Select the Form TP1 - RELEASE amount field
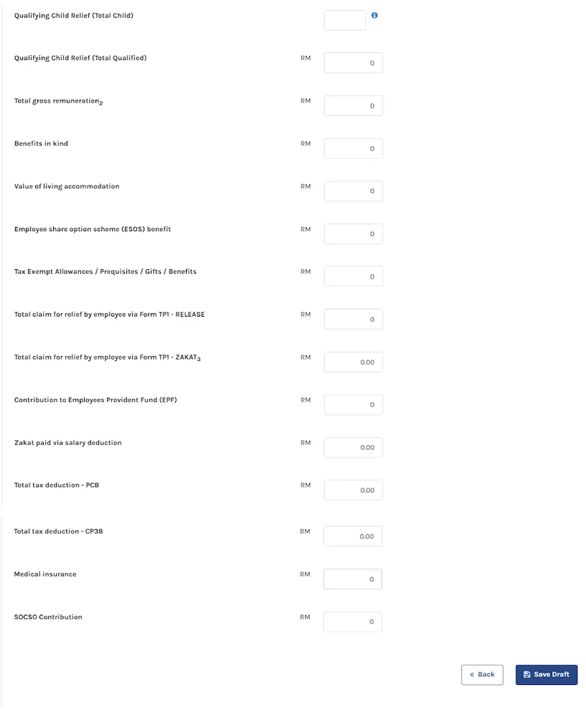This screenshot has height=728, width=586. pyautogui.click(x=353, y=319)
